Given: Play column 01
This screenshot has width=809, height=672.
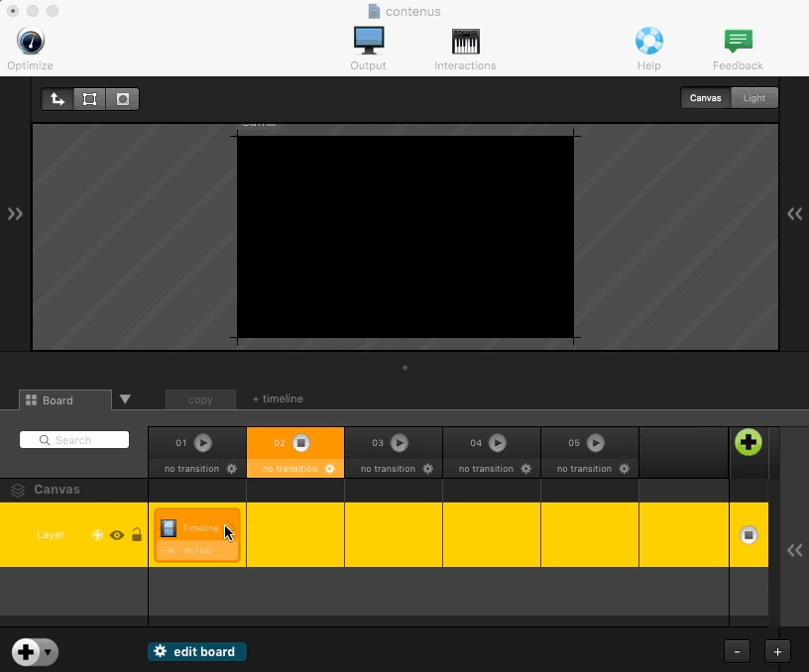Looking at the screenshot, I should 203,443.
